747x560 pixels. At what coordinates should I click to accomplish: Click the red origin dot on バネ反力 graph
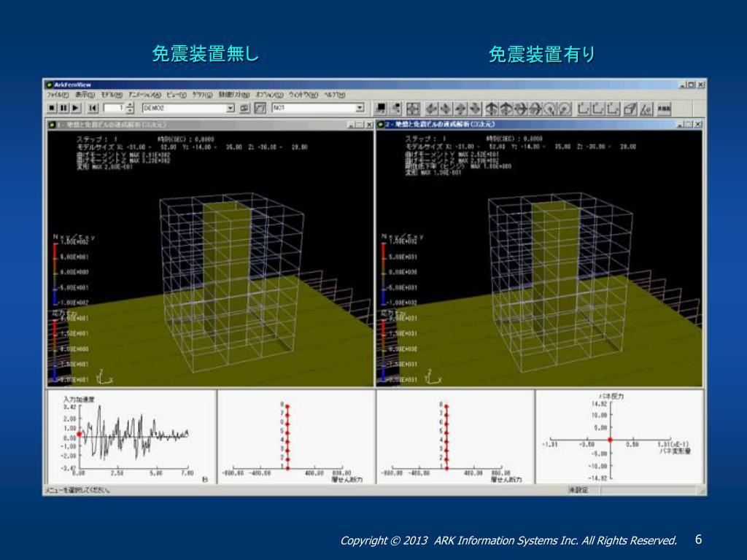coord(611,440)
